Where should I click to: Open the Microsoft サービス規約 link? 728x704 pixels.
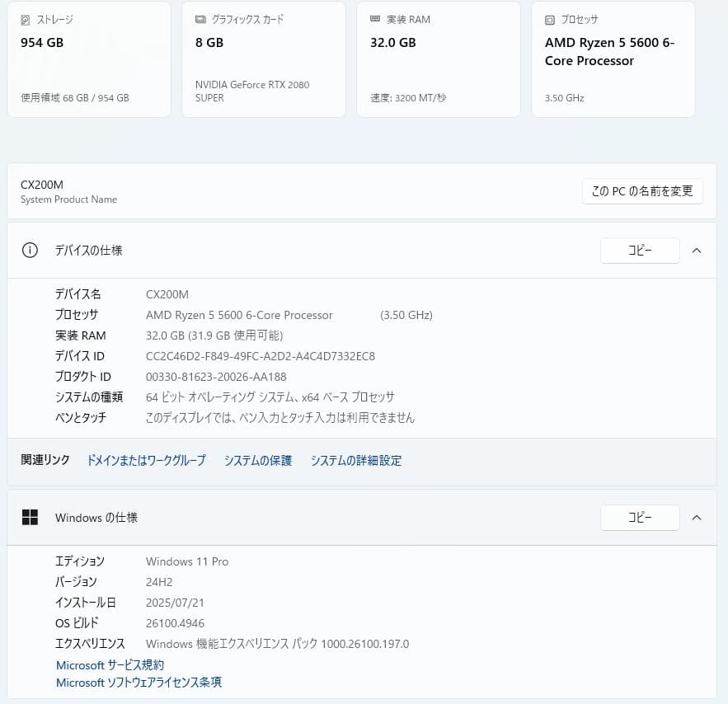(110, 664)
